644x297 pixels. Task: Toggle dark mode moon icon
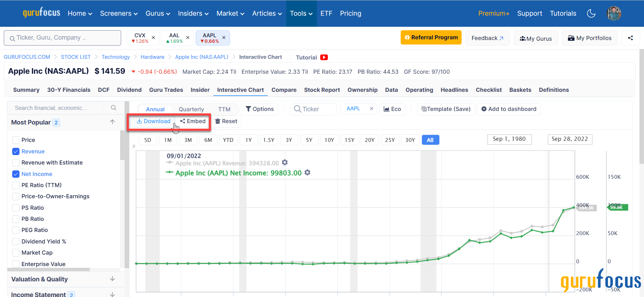591,14
